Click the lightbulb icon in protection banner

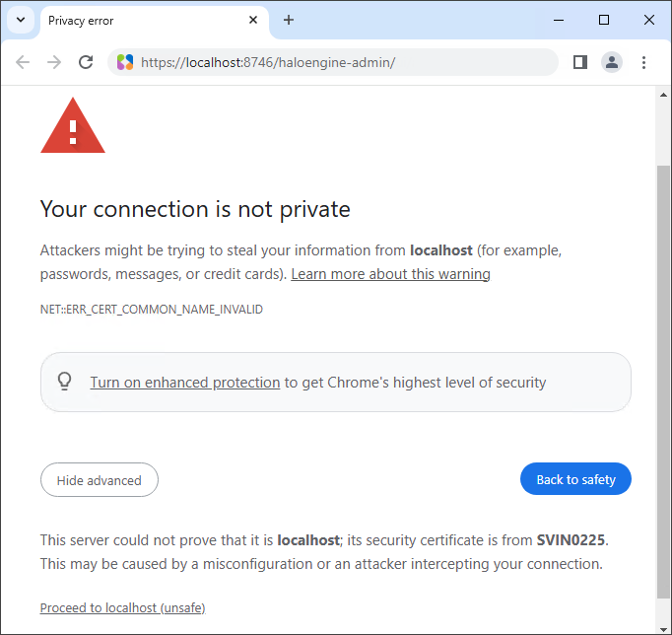tap(65, 382)
